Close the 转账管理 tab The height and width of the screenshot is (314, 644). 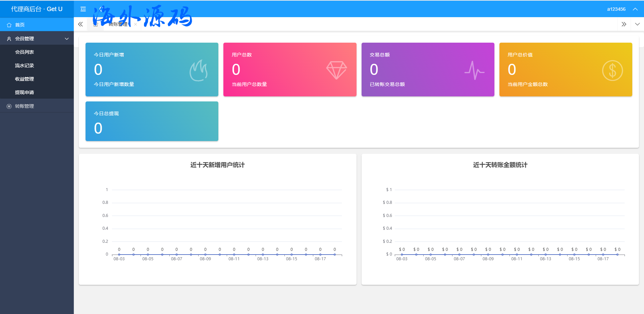pyautogui.click(x=136, y=24)
